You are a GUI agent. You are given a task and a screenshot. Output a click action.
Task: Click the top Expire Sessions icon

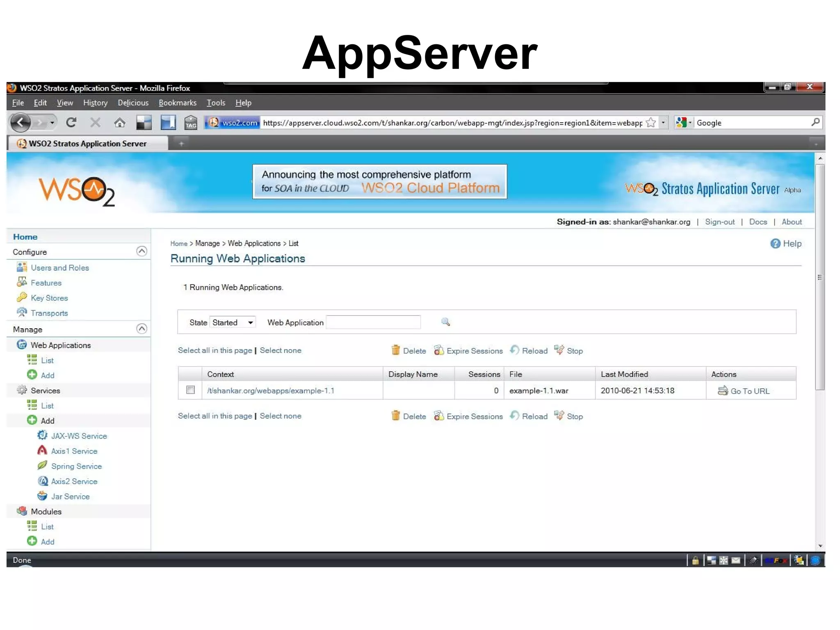click(439, 350)
